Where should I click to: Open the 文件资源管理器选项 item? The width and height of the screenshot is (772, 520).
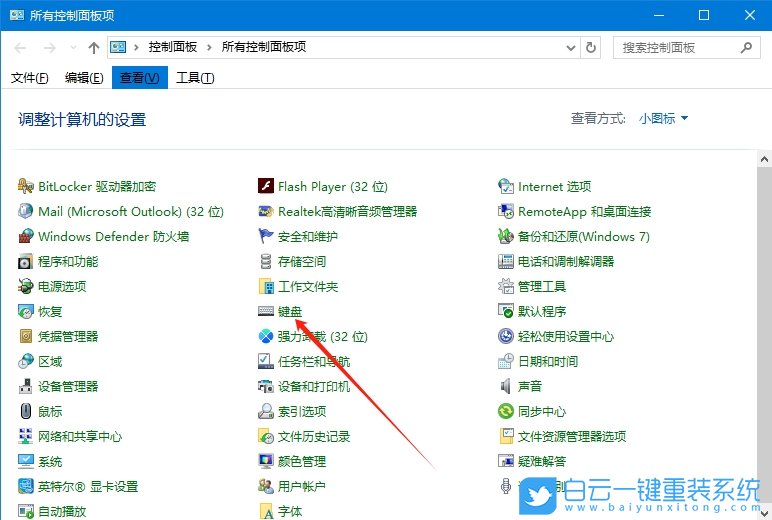coord(572,436)
